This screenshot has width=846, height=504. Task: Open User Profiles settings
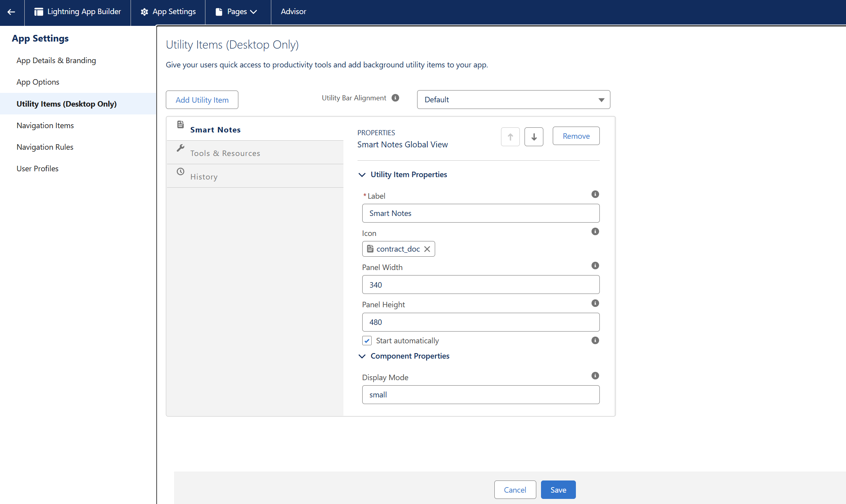(x=37, y=169)
